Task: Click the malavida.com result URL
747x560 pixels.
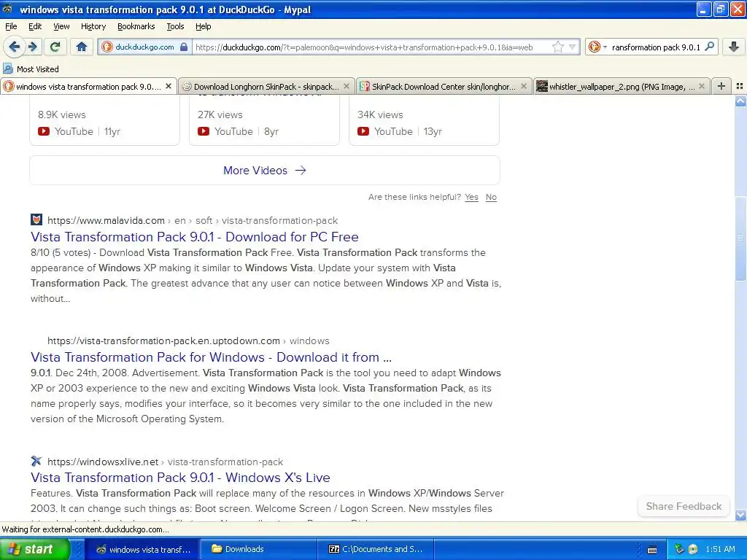Action: coord(193,220)
